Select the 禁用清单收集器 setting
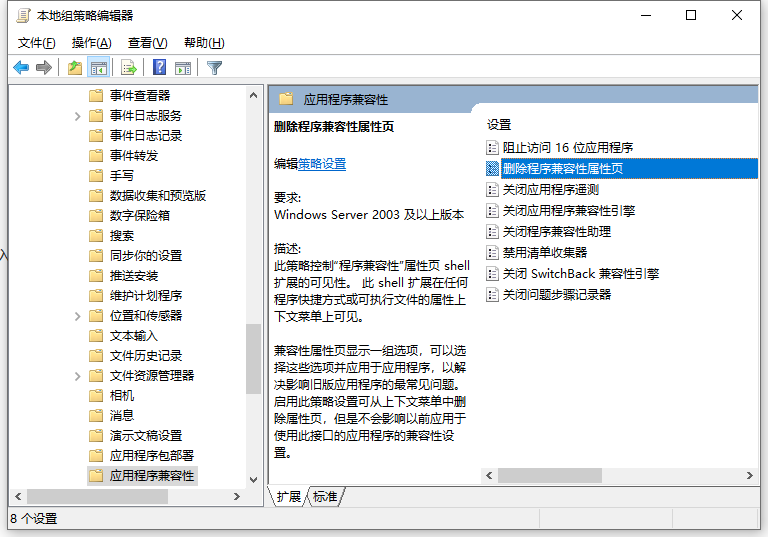This screenshot has width=768, height=537. pos(545,253)
